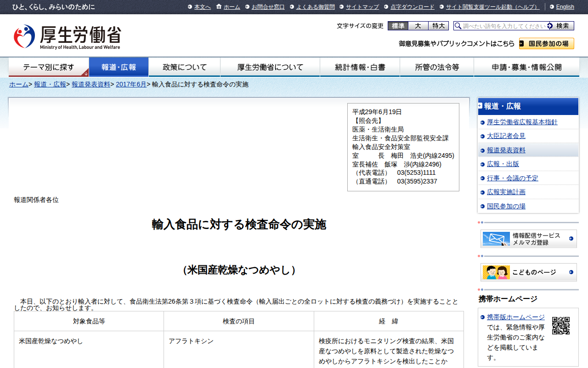Focus the site search text field

click(504, 26)
